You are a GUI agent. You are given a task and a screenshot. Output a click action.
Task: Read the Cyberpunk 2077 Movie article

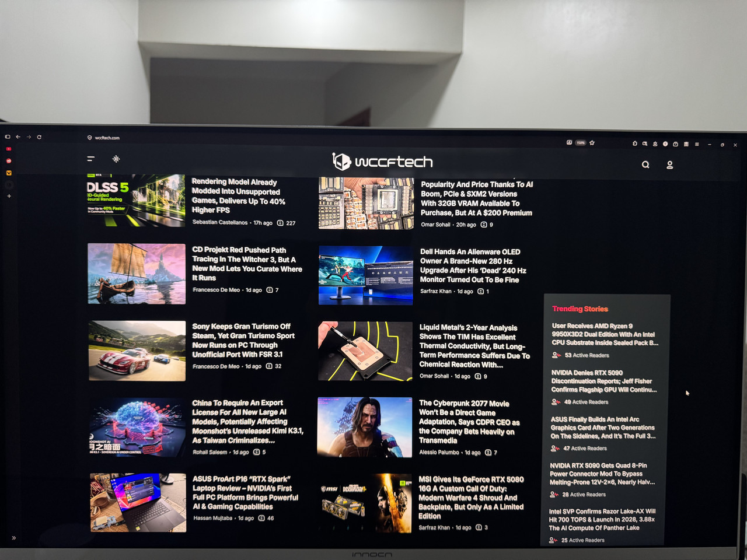tap(469, 422)
